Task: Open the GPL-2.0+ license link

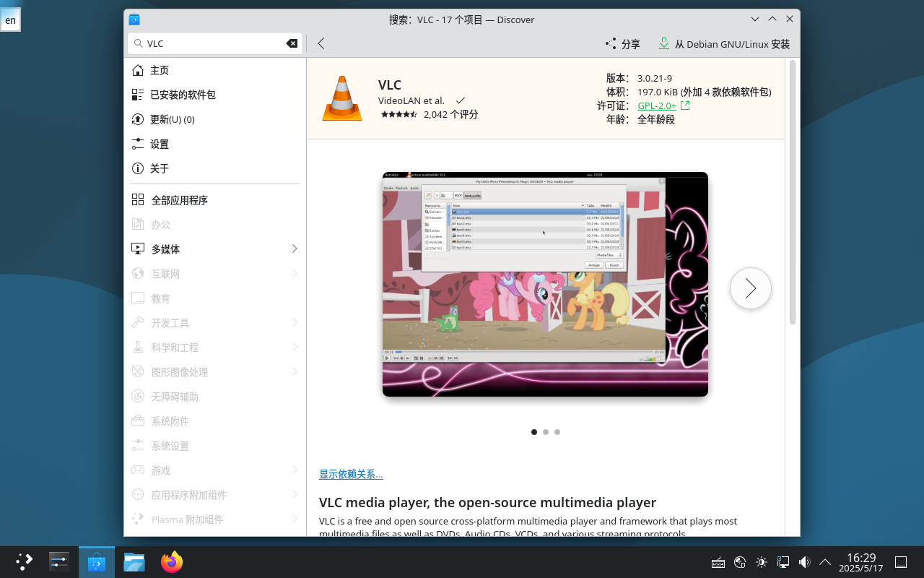Action: pyautogui.click(x=657, y=105)
